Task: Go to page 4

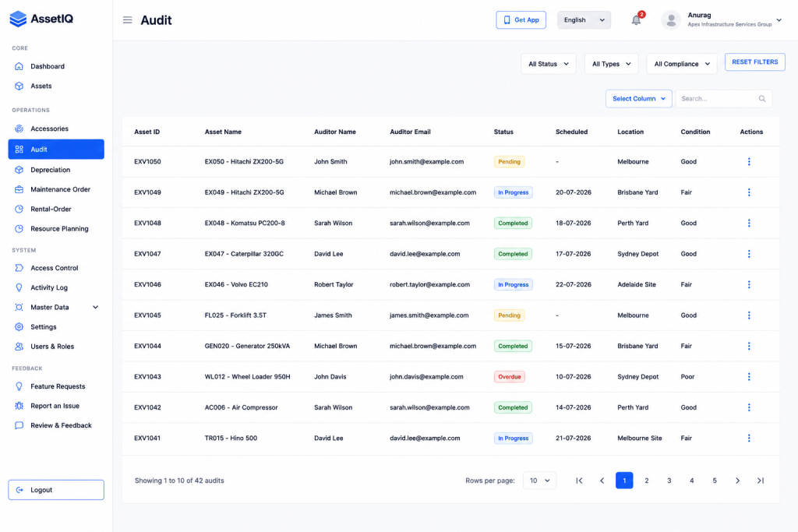Action: point(692,481)
